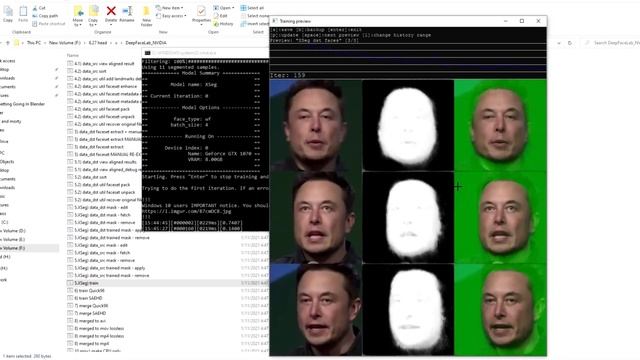Click the Up arrow beside the address bar
Screen dimensions: 640x360
coord(8,42)
